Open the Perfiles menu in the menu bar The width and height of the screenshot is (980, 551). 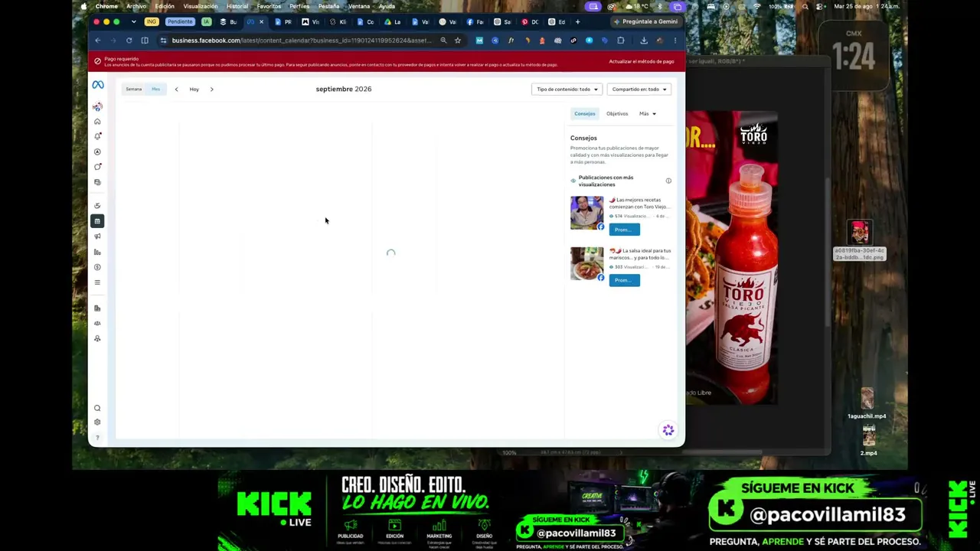[299, 6]
